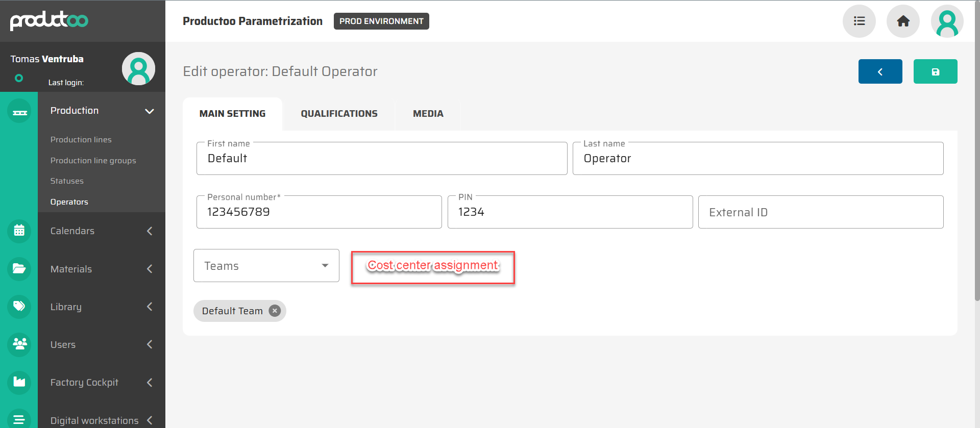980x428 pixels.
Task: Open the Teams dropdown
Action: click(266, 266)
